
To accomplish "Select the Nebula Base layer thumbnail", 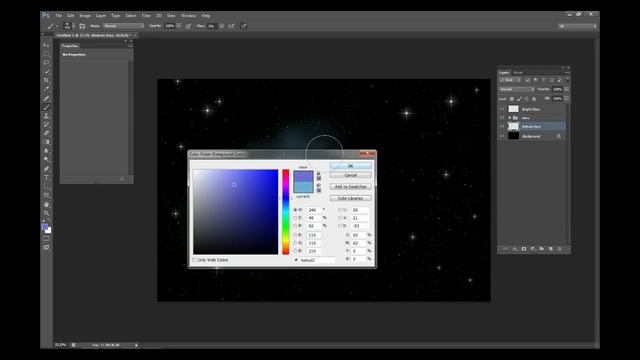I will [513, 127].
